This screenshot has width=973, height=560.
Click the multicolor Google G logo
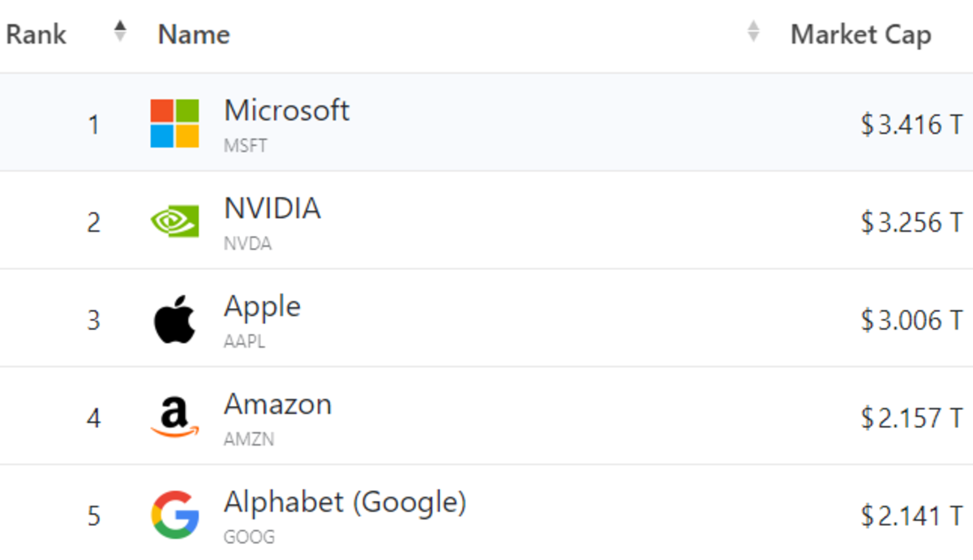(174, 515)
